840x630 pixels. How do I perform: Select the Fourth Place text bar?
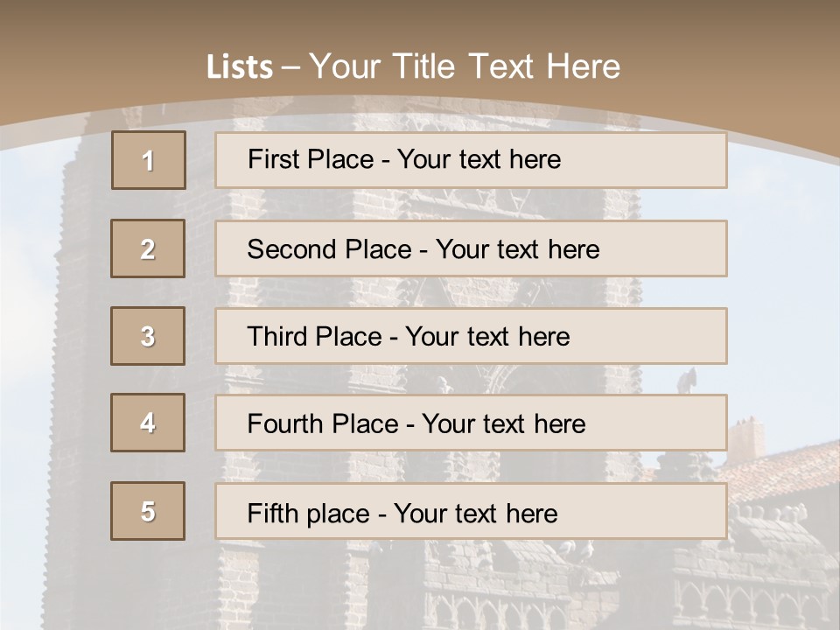(x=471, y=423)
